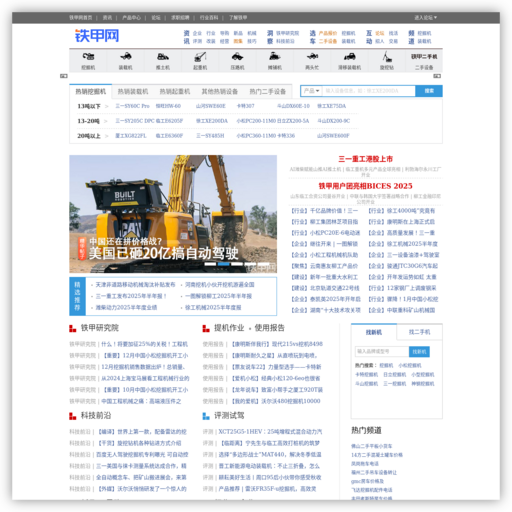Viewport: 512px width, 512px height.
Task: Switch to the 找二手机 tab
Action: click(x=419, y=332)
